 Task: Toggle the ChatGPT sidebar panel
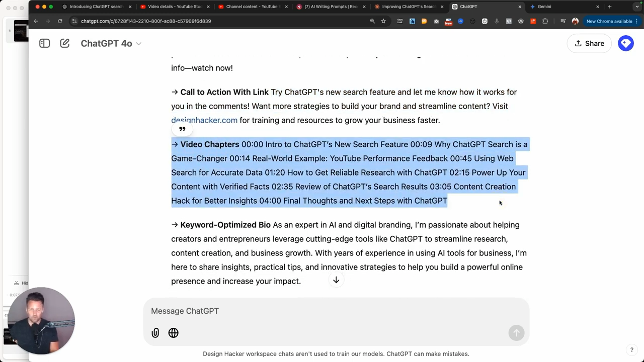45,44
